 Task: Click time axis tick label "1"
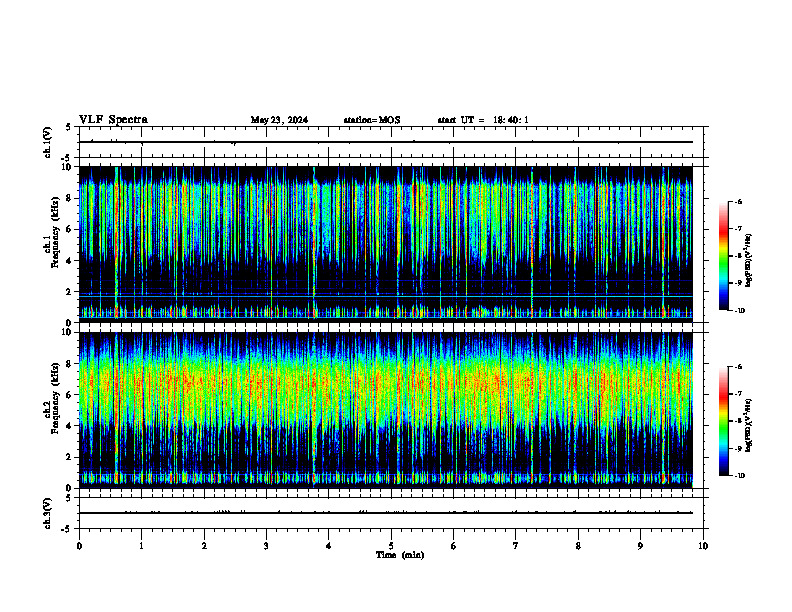coord(141,546)
